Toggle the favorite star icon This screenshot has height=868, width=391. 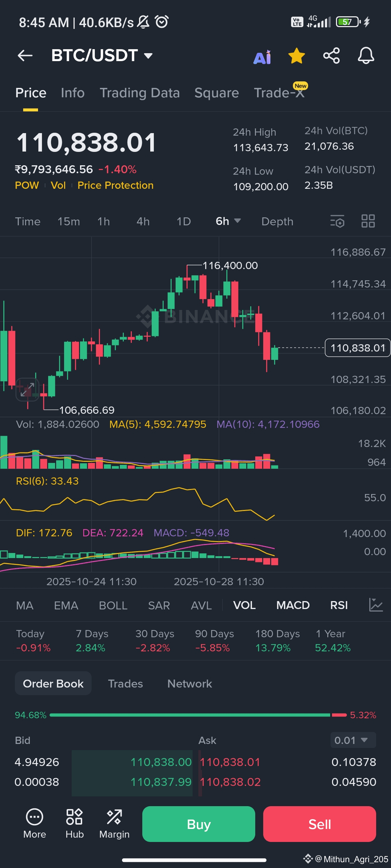[297, 56]
